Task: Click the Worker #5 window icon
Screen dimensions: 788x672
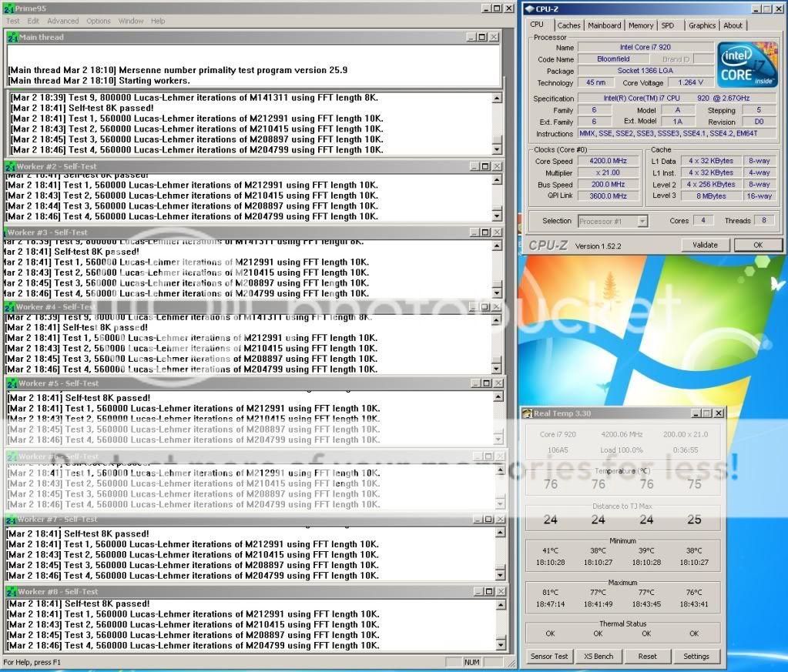Action: coord(12,383)
